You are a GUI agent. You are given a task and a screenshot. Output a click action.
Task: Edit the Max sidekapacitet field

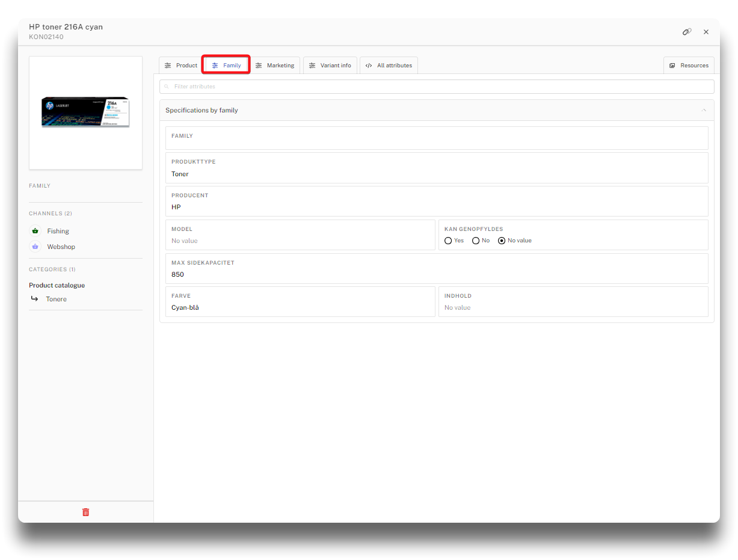[437, 274]
